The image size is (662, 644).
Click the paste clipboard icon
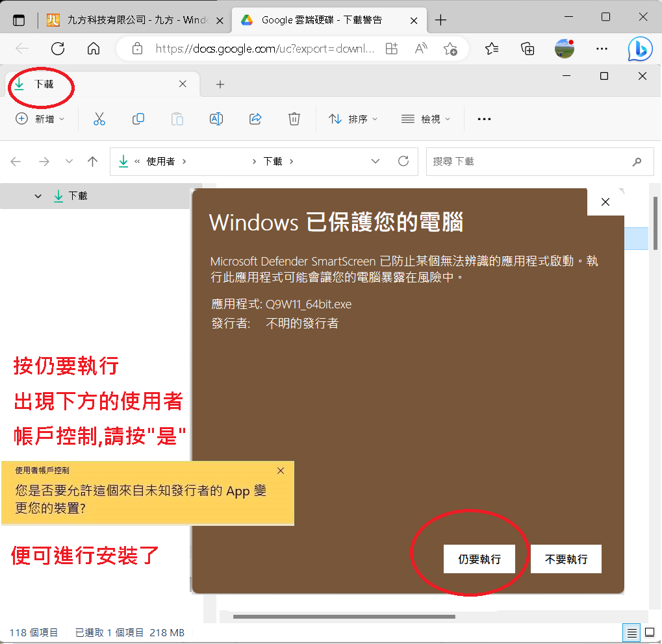pos(177,119)
